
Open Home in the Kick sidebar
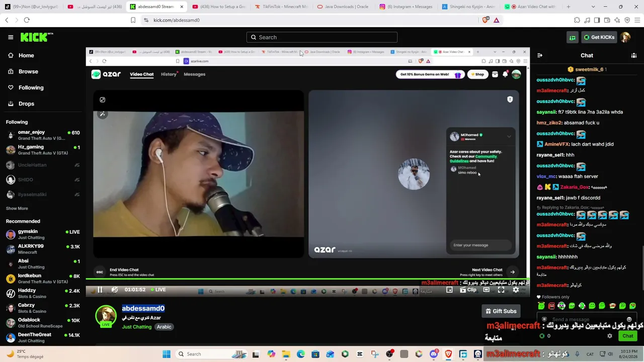21,55
